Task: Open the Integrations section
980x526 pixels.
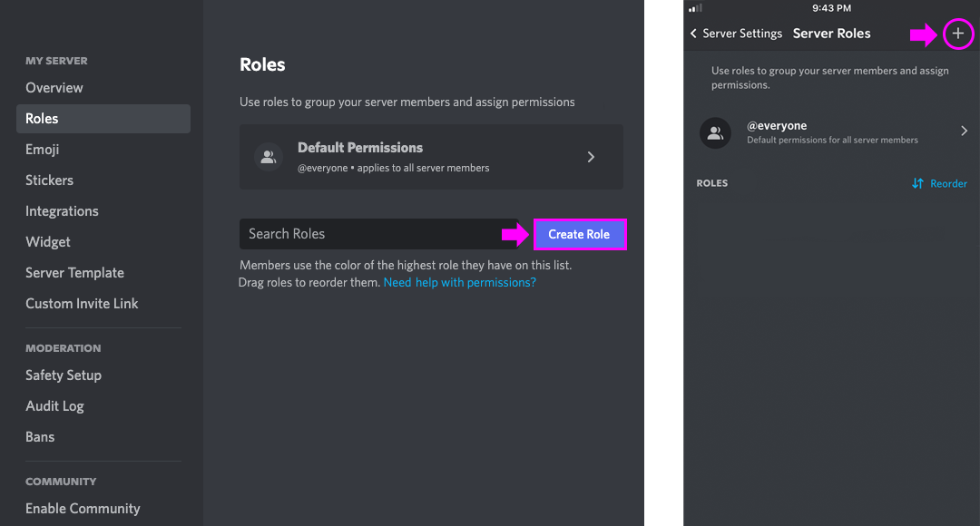Action: click(62, 211)
